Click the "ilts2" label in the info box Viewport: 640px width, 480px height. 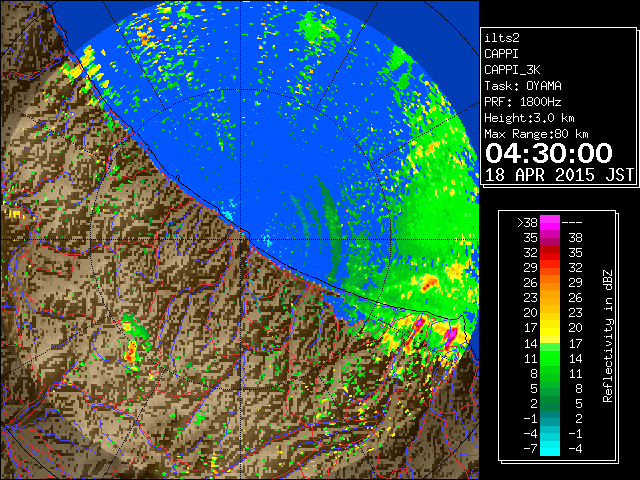(502, 38)
